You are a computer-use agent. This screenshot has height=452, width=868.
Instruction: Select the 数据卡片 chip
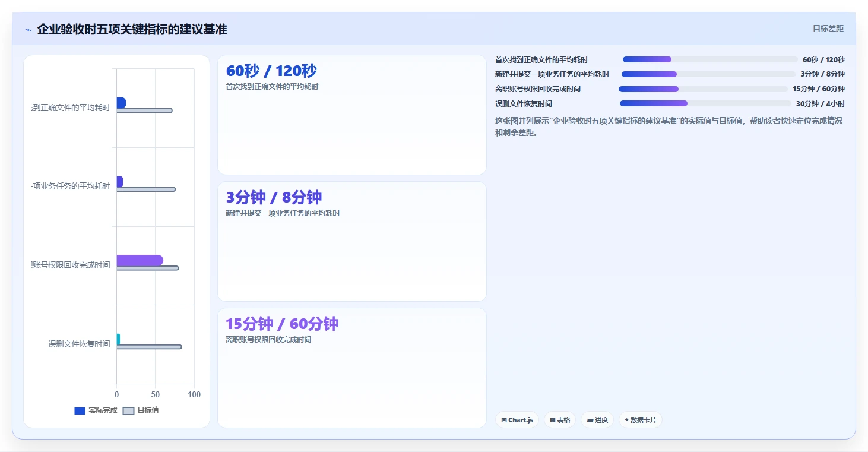[640, 420]
